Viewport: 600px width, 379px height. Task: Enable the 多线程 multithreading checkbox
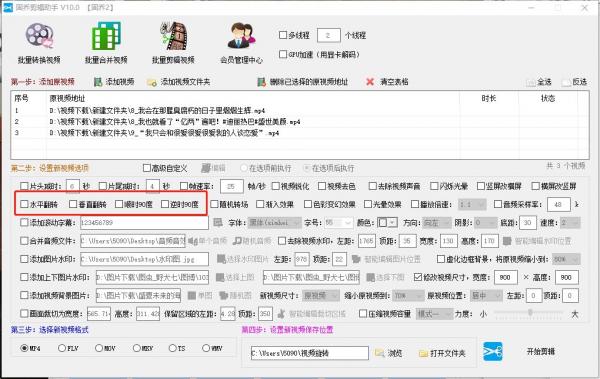coord(283,35)
